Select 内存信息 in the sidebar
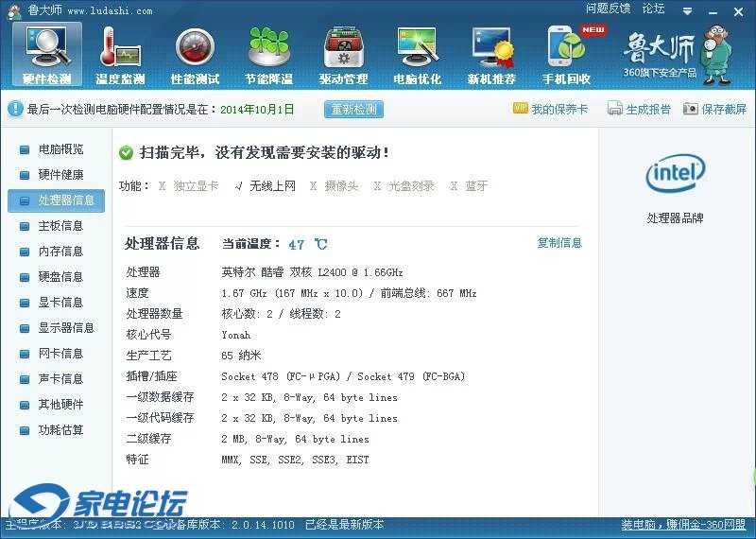Viewport: 756px width, 539px height. point(56,252)
